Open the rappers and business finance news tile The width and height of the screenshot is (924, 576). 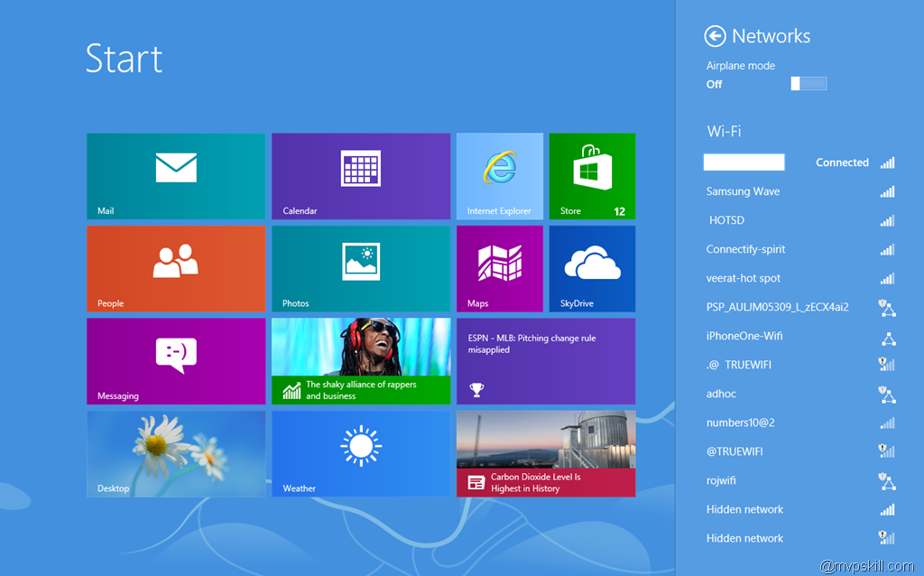pos(361,361)
